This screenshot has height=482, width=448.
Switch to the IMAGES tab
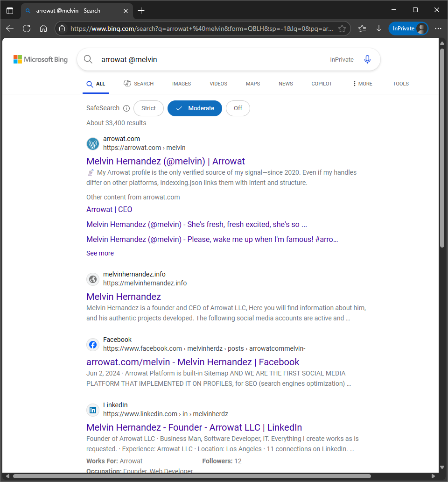[182, 84]
